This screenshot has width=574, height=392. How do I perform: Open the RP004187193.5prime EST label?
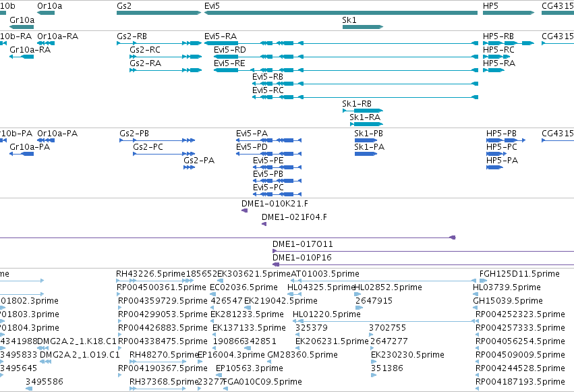pos(520,382)
